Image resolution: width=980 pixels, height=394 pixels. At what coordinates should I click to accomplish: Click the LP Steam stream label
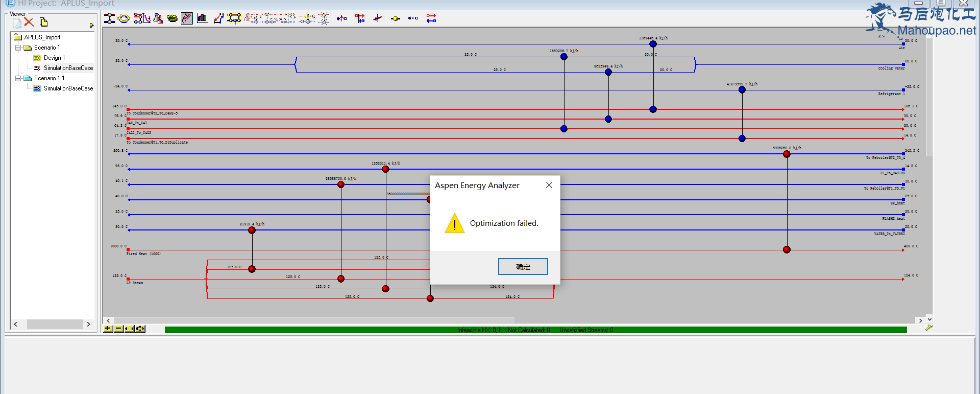point(135,283)
